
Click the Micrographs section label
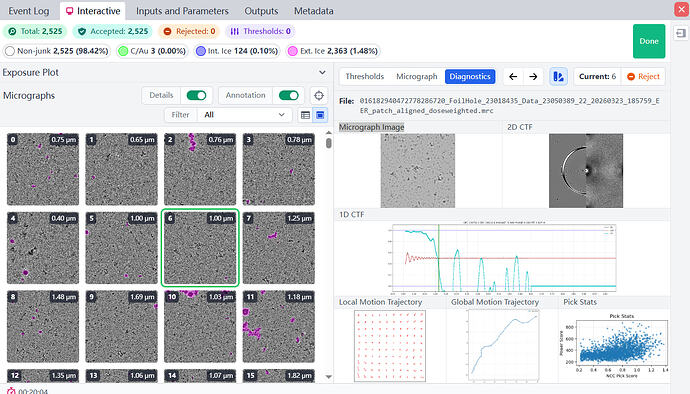(x=29, y=96)
